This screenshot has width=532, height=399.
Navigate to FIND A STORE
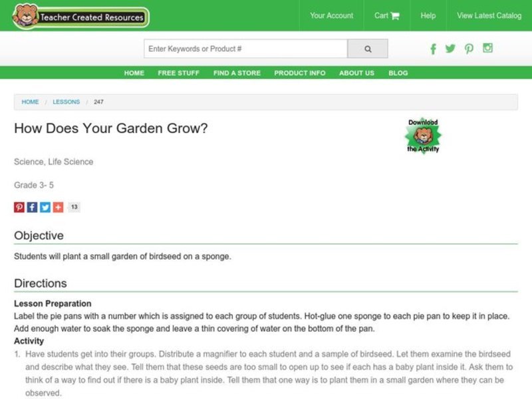click(236, 73)
